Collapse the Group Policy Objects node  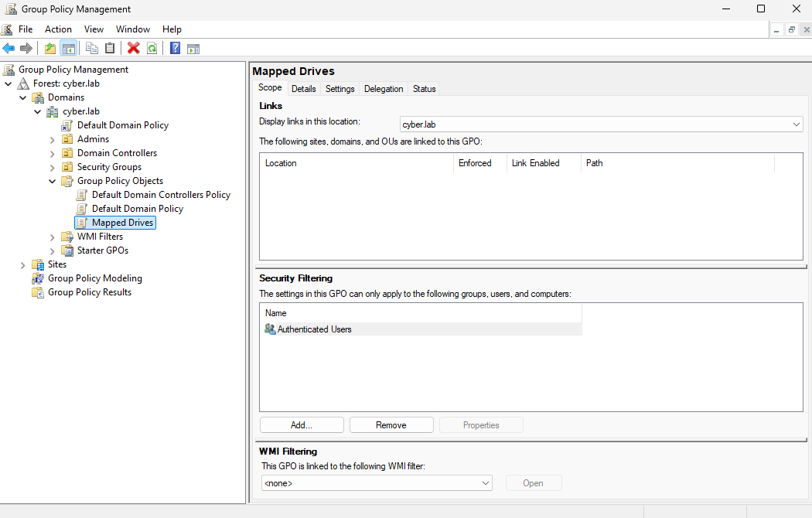pyautogui.click(x=53, y=181)
